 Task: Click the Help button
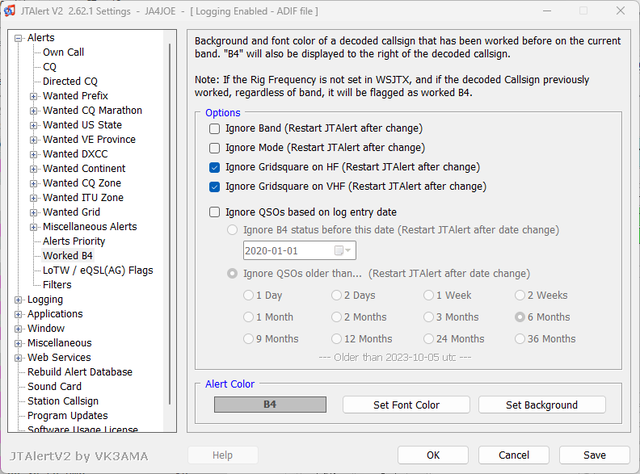tap(222, 455)
